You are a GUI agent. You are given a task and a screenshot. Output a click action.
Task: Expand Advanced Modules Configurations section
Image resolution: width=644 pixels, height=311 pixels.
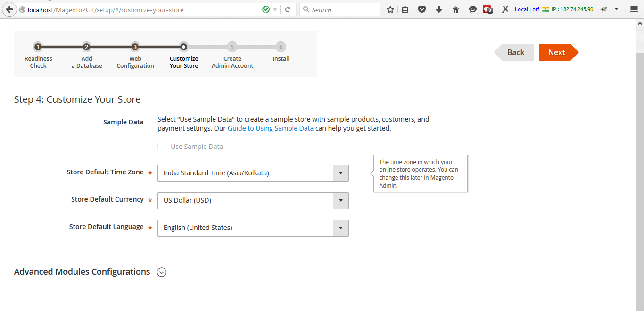coord(162,272)
